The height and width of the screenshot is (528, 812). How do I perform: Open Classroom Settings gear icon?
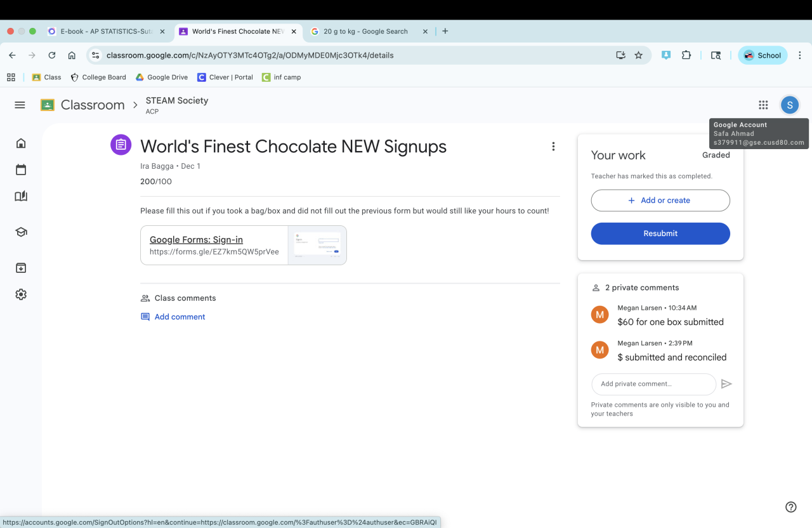pos(21,294)
